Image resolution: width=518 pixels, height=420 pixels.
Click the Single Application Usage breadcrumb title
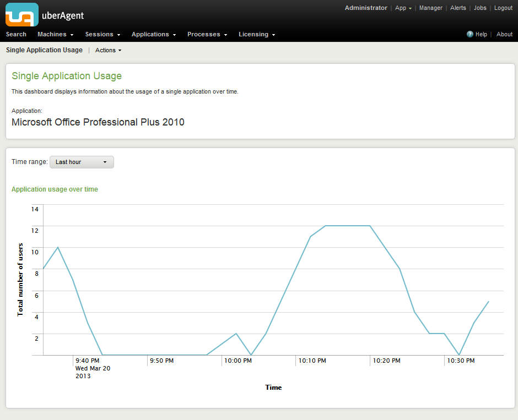tap(44, 50)
